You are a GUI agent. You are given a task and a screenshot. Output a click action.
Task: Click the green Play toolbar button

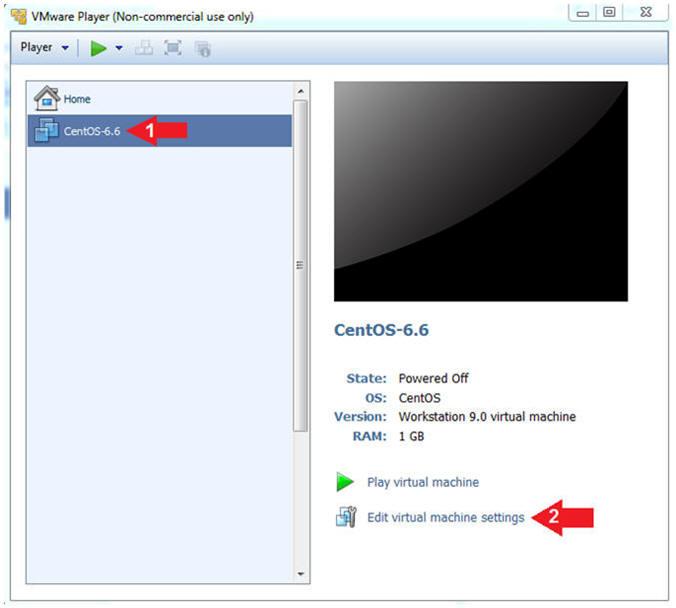coord(98,48)
